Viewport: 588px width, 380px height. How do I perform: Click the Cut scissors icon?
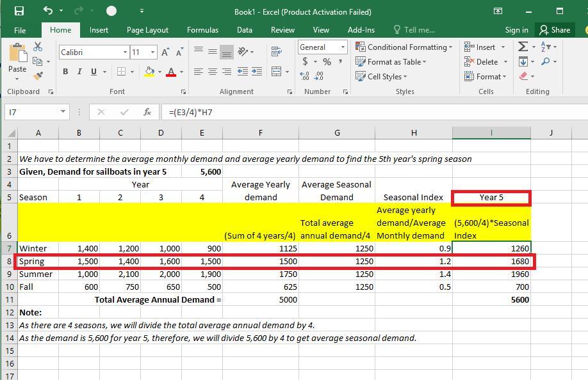tap(38, 47)
